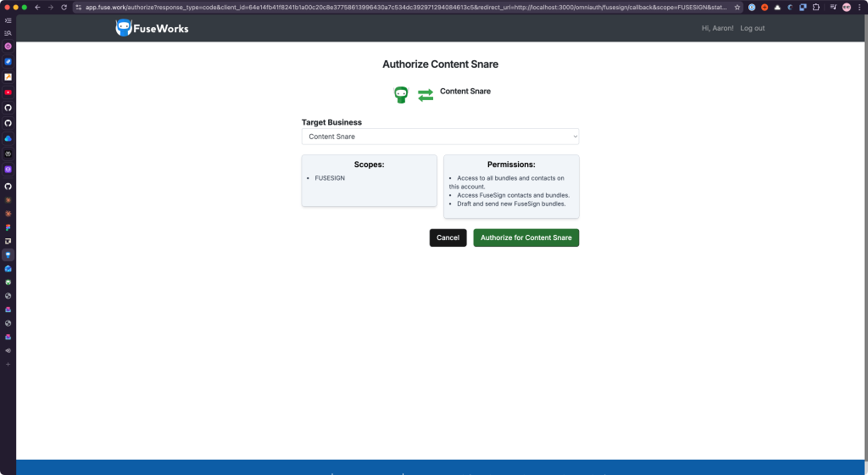
Task: Click the Target Business label
Action: coord(331,122)
